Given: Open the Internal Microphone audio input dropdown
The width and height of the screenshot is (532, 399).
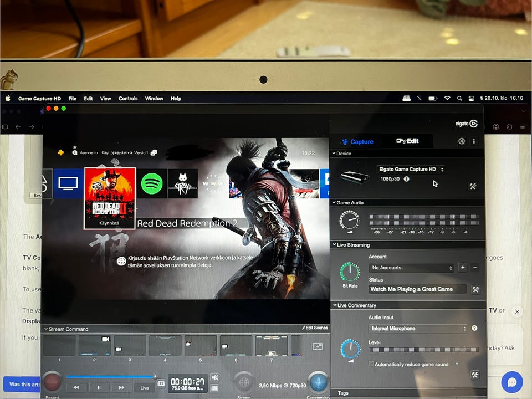Looking at the screenshot, I should pyautogui.click(x=418, y=329).
